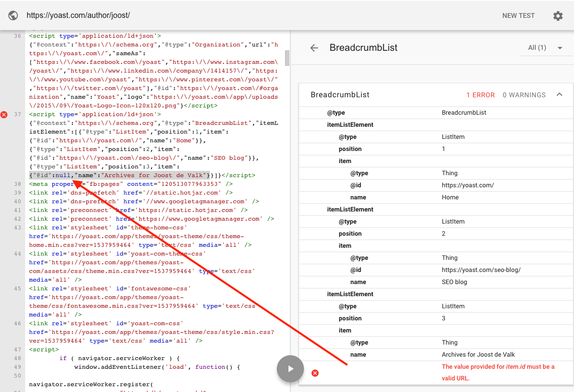This screenshot has width=574, height=392.
Task: Click the 1 ERROR indicator
Action: click(480, 95)
